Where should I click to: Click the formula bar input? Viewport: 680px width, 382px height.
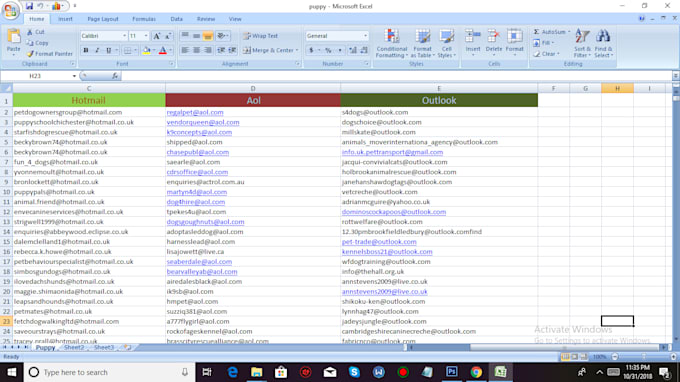pyautogui.click(x=397, y=76)
